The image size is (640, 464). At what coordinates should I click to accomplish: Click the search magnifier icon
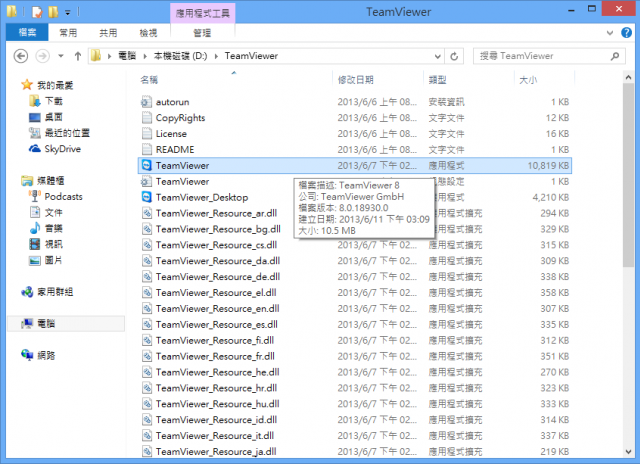coord(615,56)
